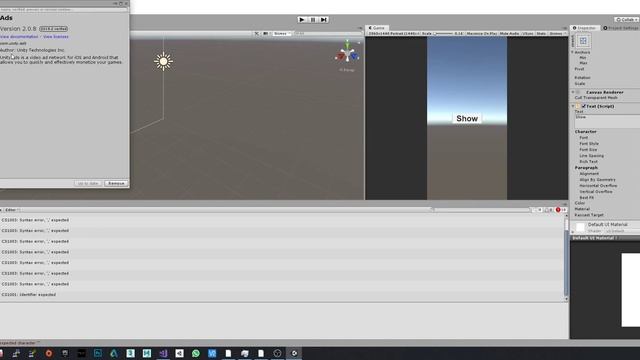Viewport: 640px width, 360px height.
Task: Collapse the Canvas Renderer component
Action: [573, 92]
